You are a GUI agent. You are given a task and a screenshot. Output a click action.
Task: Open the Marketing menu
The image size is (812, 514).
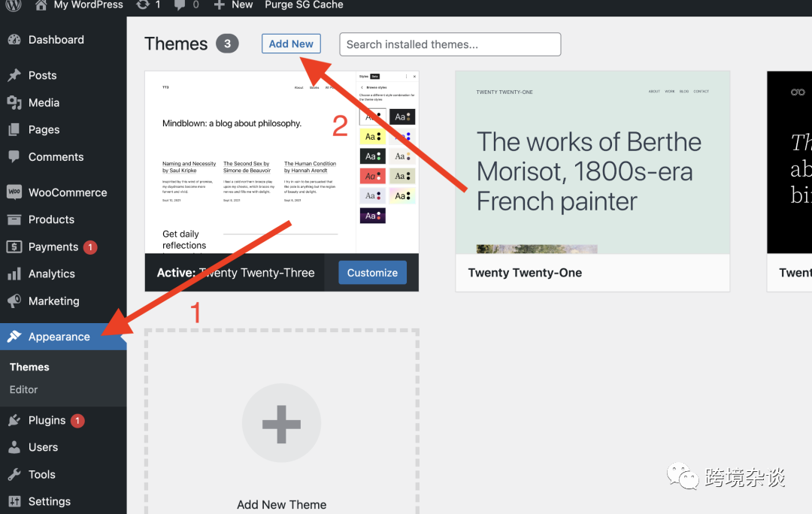[54, 301]
